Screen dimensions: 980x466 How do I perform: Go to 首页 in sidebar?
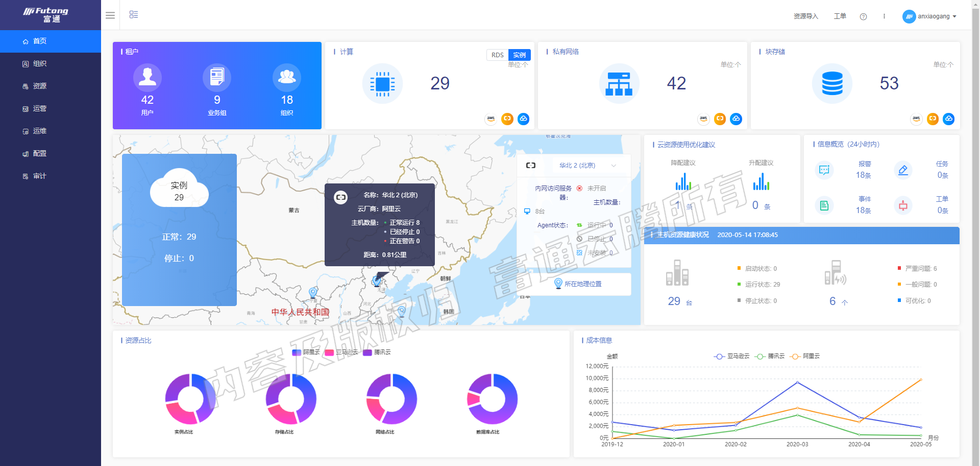click(x=51, y=41)
